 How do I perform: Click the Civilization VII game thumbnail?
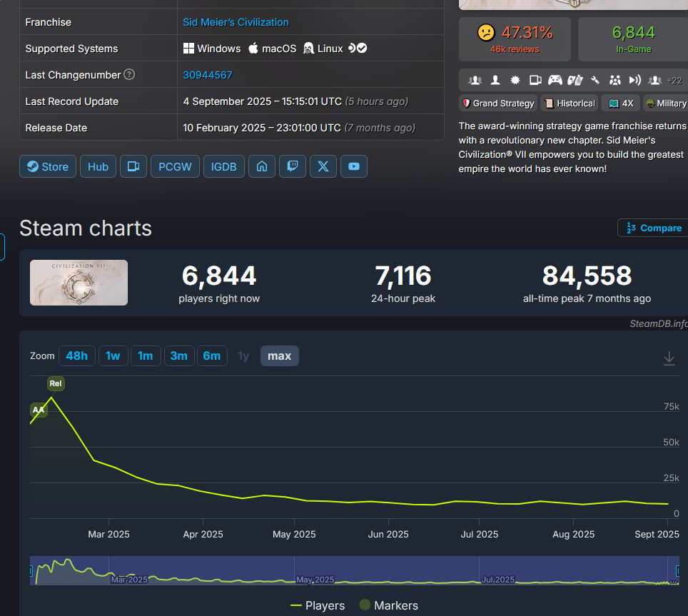[x=79, y=283]
